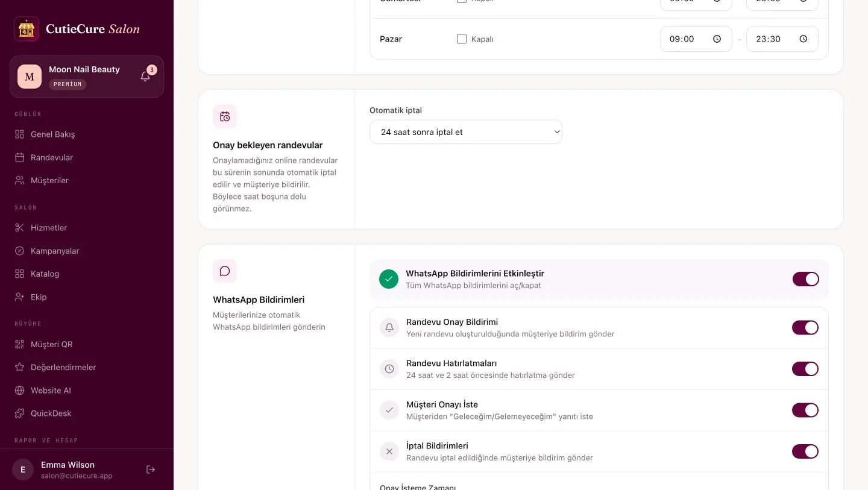This screenshot has height=490, width=868.
Task: Click the Genel Bakış dashboard icon
Action: (19, 134)
